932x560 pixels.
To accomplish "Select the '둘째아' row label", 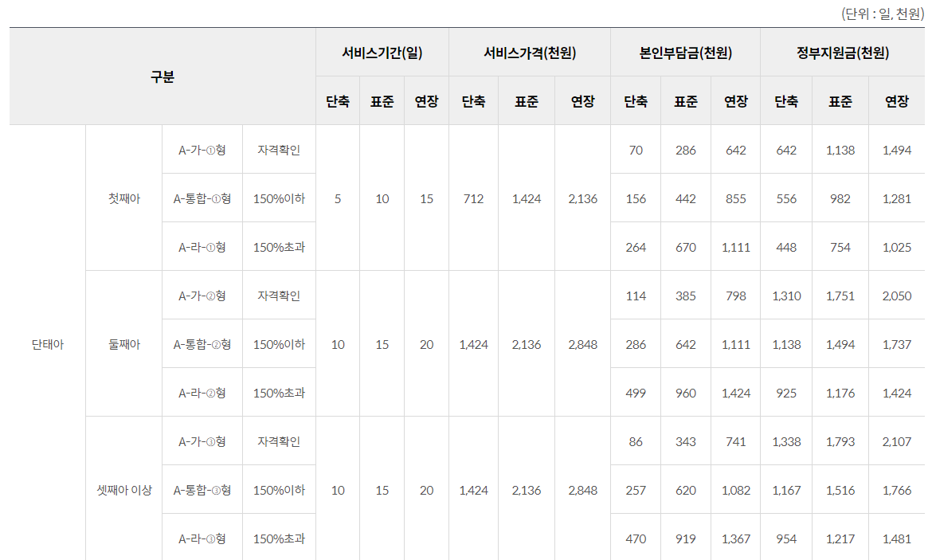I will [x=124, y=344].
